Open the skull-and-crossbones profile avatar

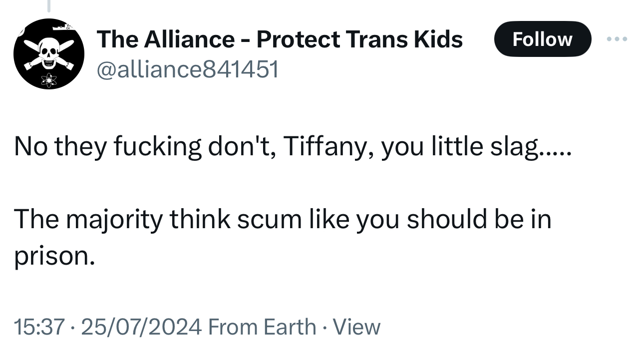pos(48,53)
